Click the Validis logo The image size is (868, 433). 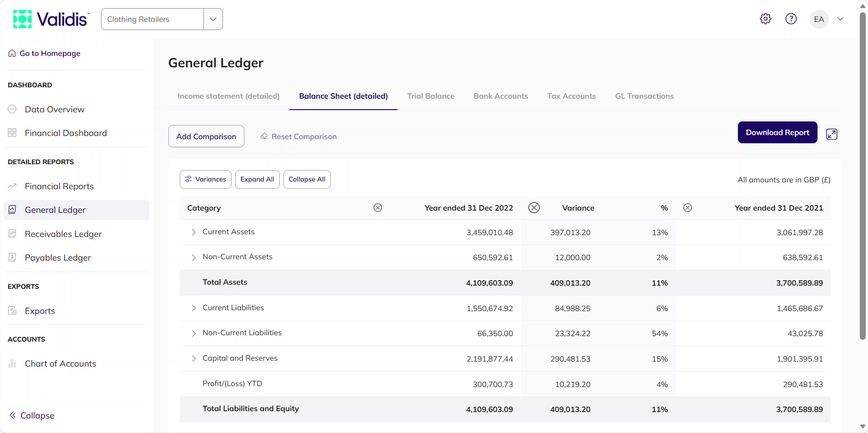coord(51,19)
